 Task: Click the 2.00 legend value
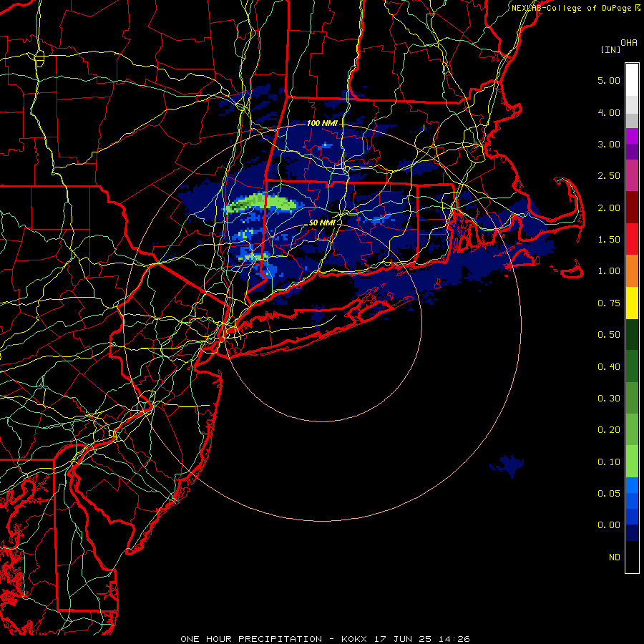609,208
